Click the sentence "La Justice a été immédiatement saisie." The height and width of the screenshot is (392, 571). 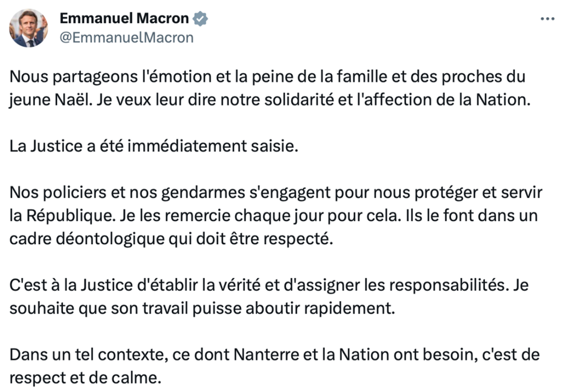click(x=154, y=146)
